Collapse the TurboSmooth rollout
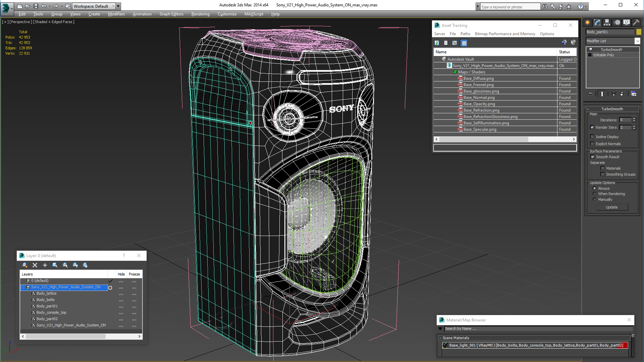644x362 pixels. (x=588, y=109)
